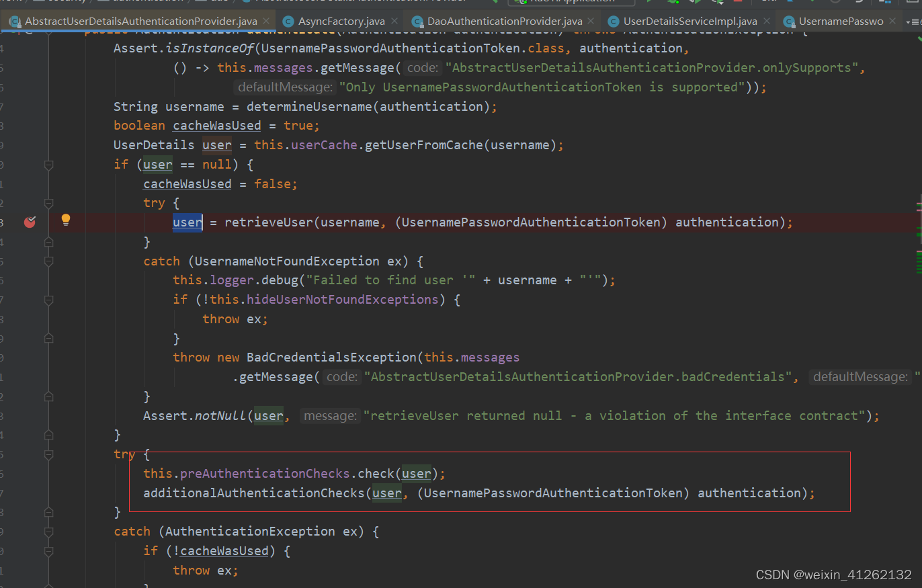The width and height of the screenshot is (922, 588).
Task: Click fold end marker below retrieveUser line
Action: pyautogui.click(x=48, y=242)
